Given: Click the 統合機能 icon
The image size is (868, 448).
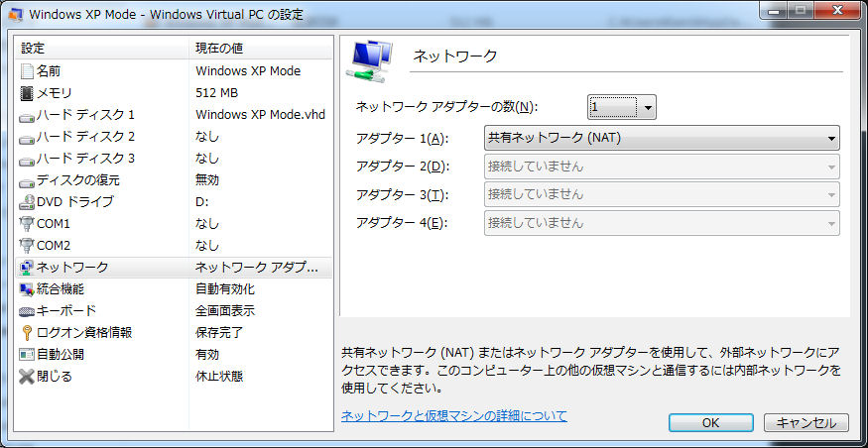Looking at the screenshot, I should 27,289.
